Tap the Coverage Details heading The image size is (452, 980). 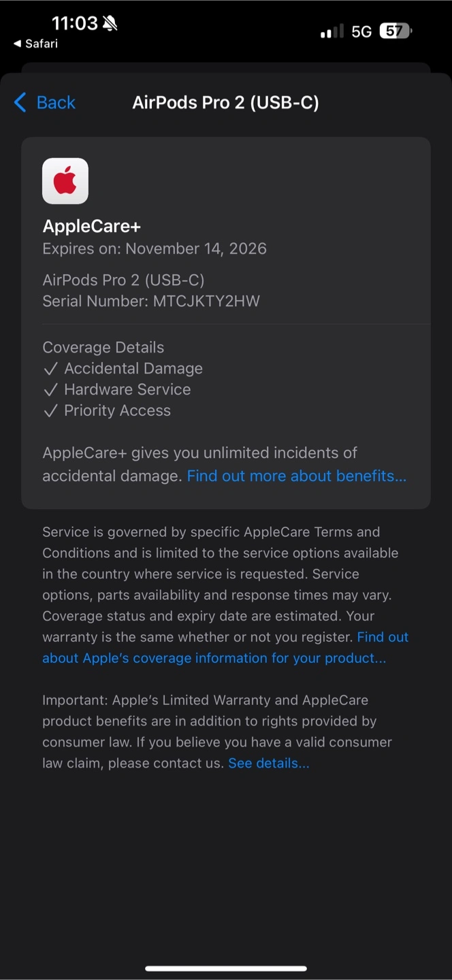tap(103, 348)
